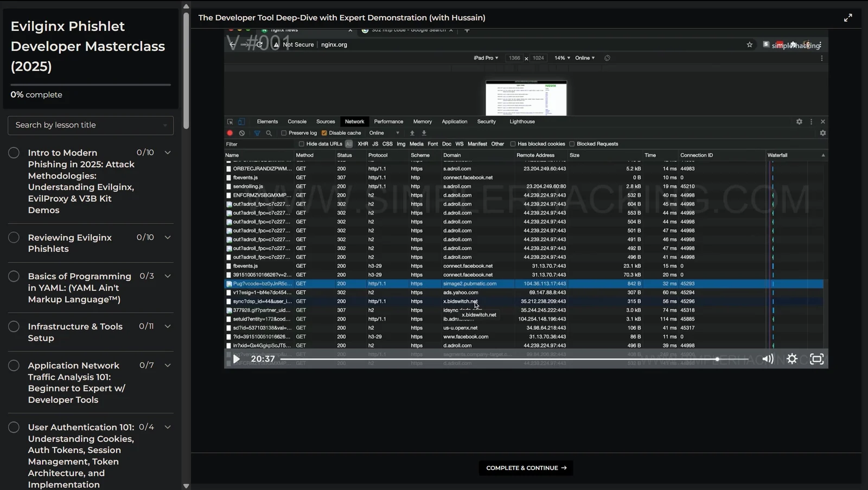Screen dimensions: 868x490
Task: Open the Infrastructure & Tools Setup section title
Action: pos(75,332)
